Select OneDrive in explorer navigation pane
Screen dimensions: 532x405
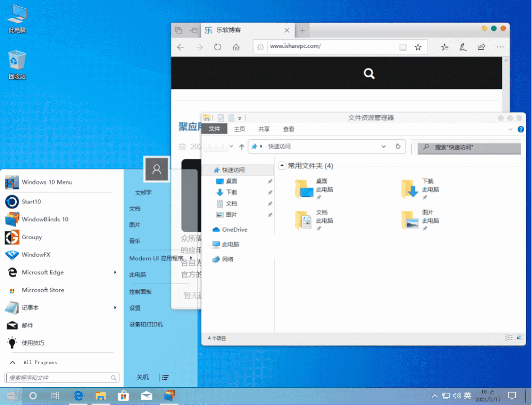pyautogui.click(x=230, y=230)
